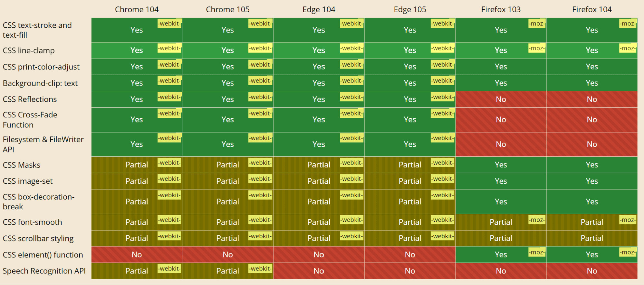Select the Yes cell for Firefox 103 print-color-adjust
The width and height of the screenshot is (644, 285).
tap(501, 67)
